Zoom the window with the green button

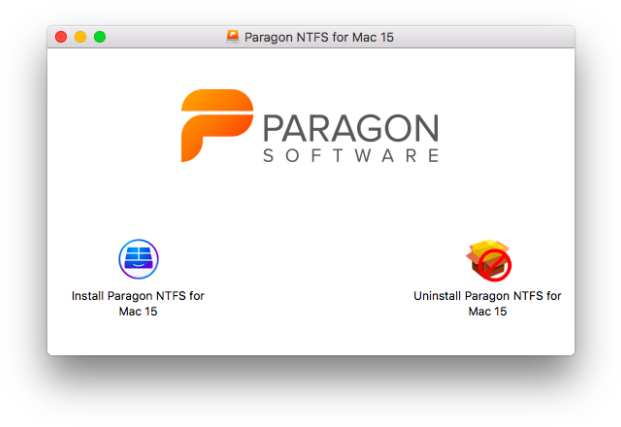point(100,37)
